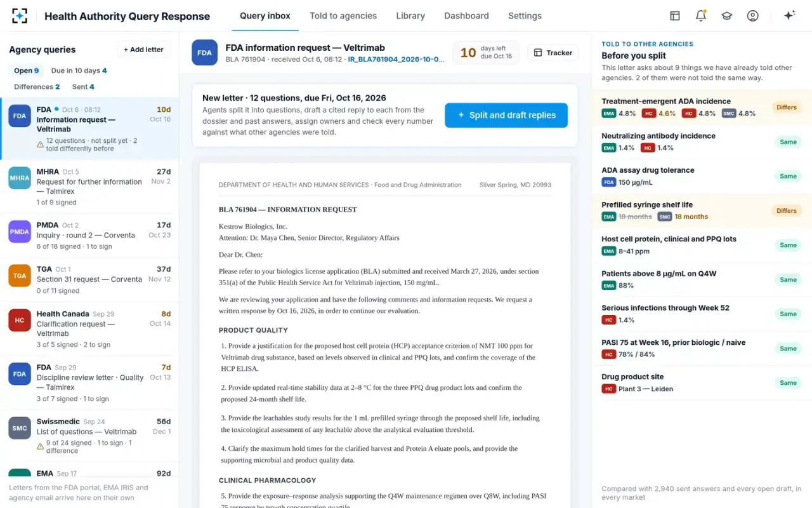Click the sparkle AI assistant icon
Image resolution: width=812 pixels, height=508 pixels.
pos(790,16)
